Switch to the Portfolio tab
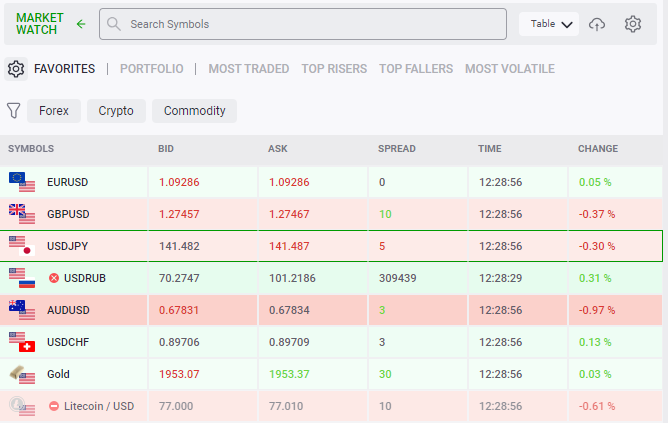The width and height of the screenshot is (668, 423). pyautogui.click(x=152, y=69)
